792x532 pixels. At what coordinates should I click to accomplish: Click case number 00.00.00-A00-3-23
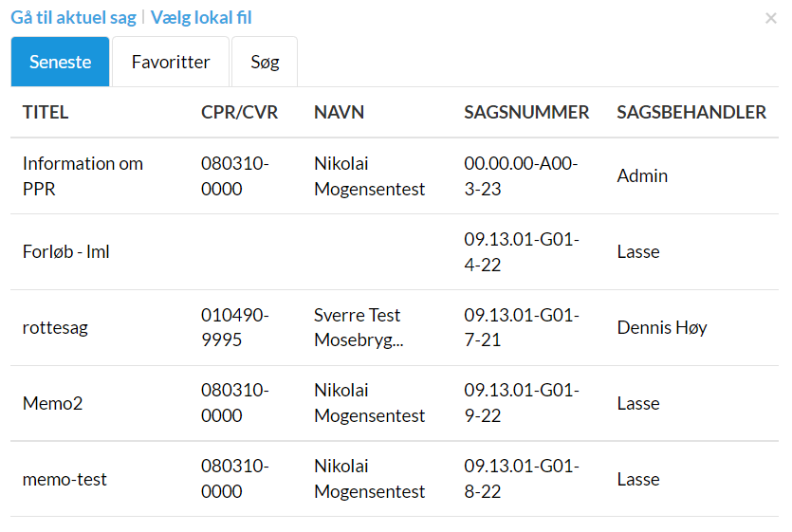pyautogui.click(x=521, y=176)
